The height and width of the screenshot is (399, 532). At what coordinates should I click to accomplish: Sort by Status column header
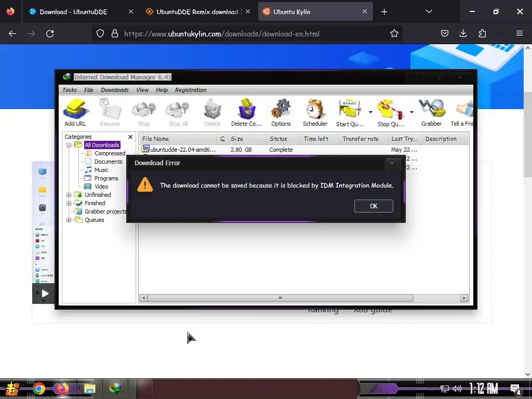tap(283, 139)
